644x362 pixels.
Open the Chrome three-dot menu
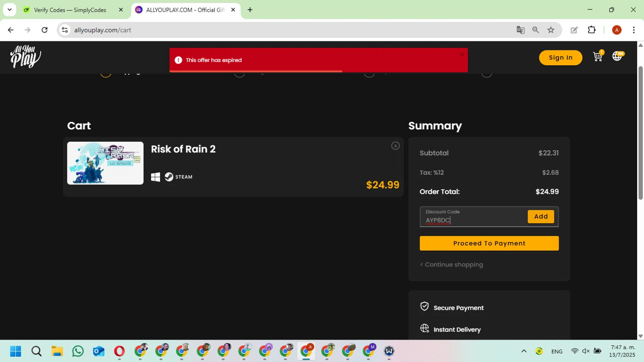[x=634, y=30]
